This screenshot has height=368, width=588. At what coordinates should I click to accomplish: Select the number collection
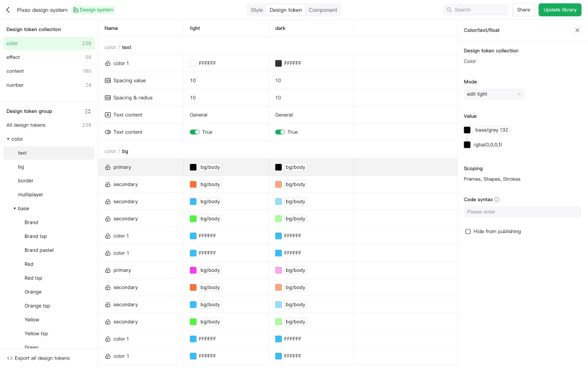[49, 85]
